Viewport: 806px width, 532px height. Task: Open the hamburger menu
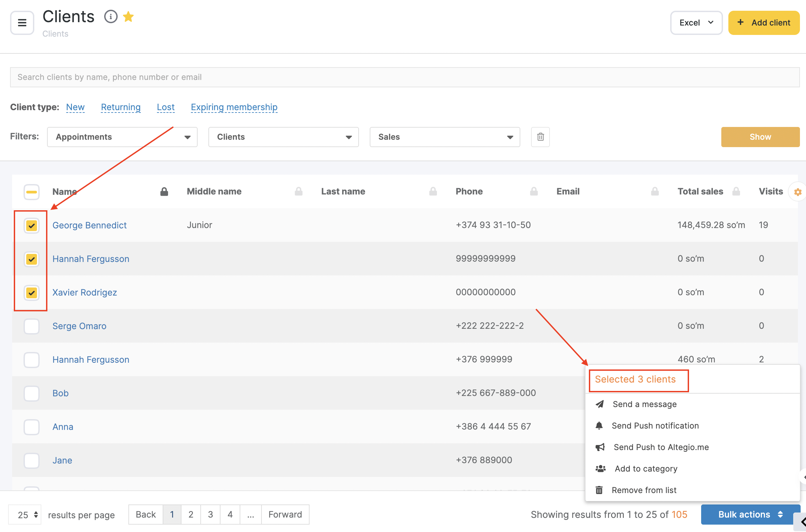click(x=22, y=23)
